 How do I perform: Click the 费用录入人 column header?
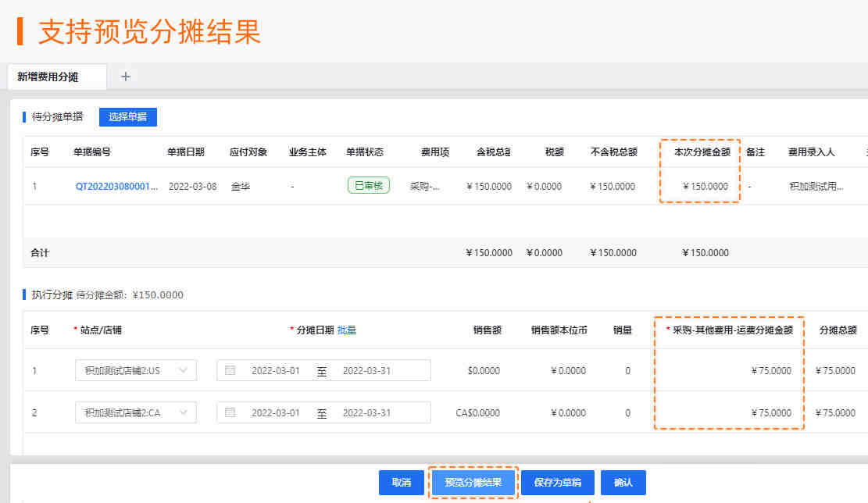pyautogui.click(x=812, y=152)
